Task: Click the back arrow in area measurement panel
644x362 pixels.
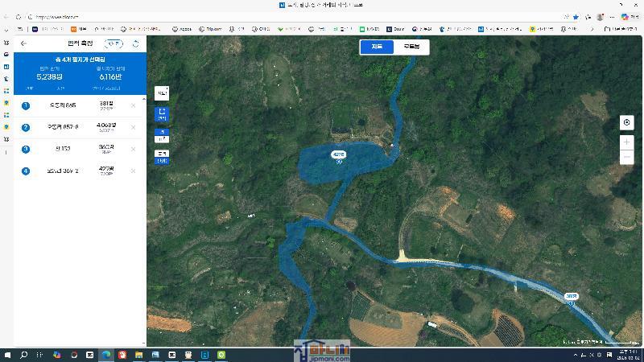Action: (23, 43)
